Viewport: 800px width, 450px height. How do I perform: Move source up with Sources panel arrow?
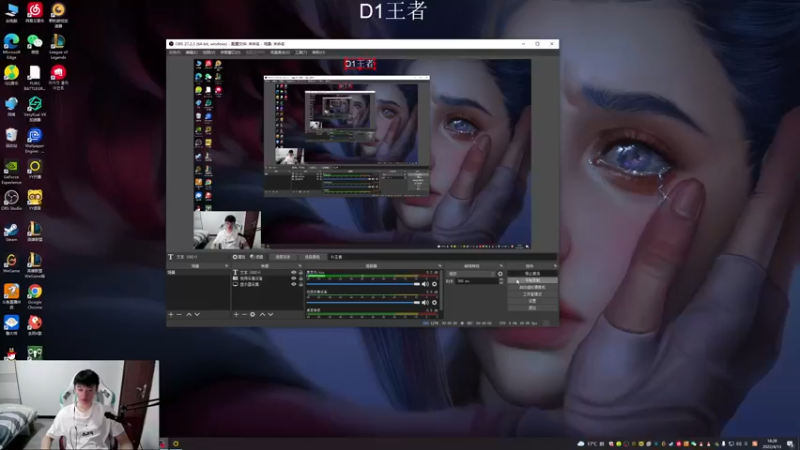[x=262, y=314]
